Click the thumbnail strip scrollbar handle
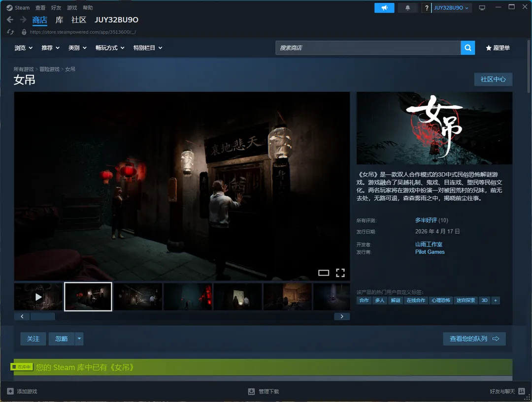This screenshot has height=402, width=532. pos(43,316)
